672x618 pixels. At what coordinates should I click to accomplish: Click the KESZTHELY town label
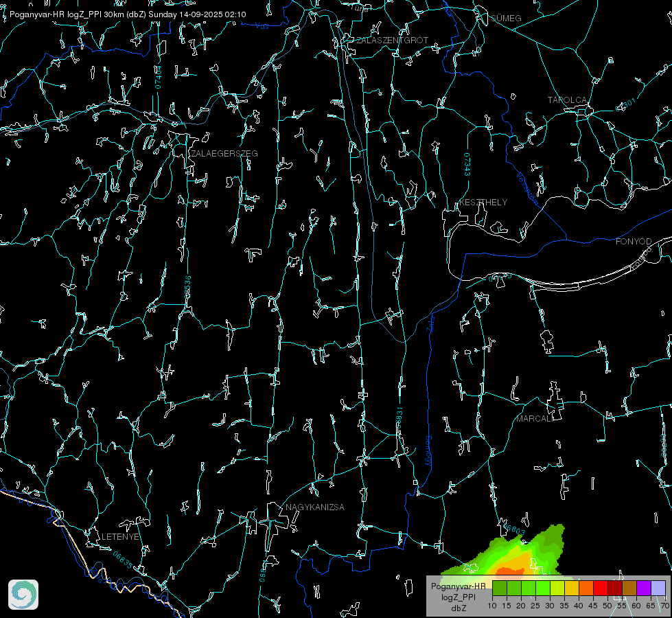click(x=483, y=202)
